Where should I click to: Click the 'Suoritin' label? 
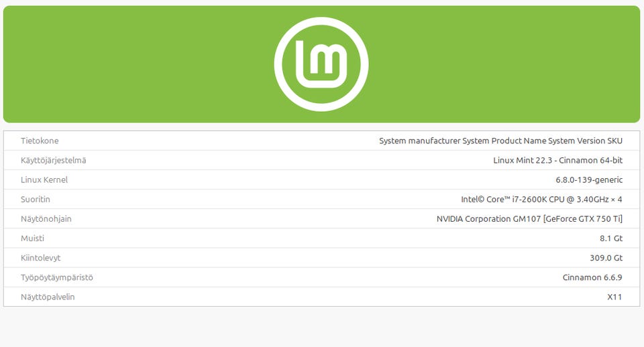coord(36,200)
